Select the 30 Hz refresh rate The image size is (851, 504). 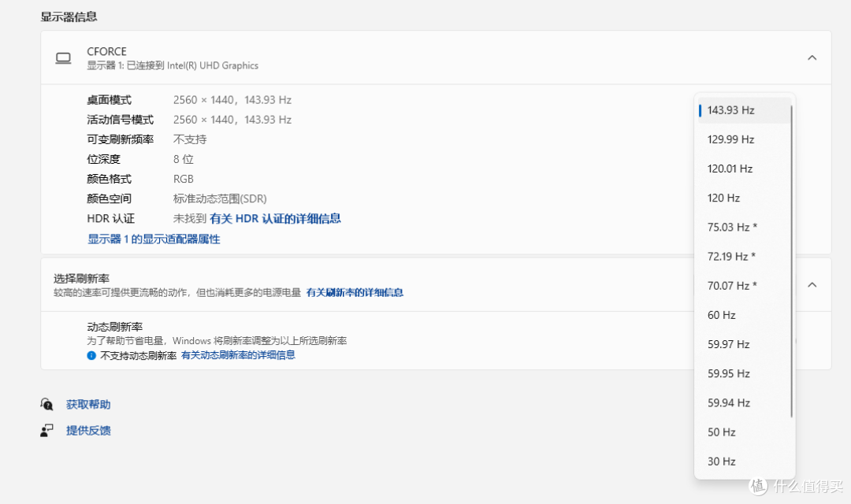744,461
